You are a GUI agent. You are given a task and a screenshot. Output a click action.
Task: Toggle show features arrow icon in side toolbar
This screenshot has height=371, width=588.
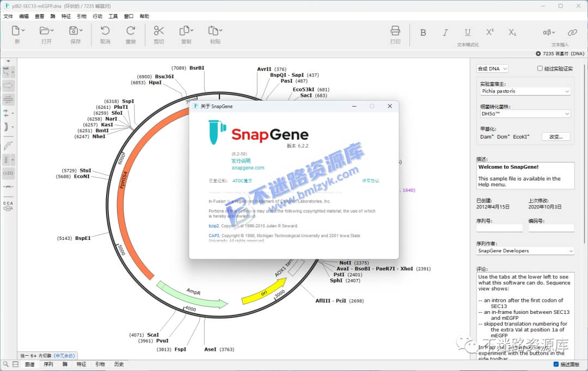[8, 85]
